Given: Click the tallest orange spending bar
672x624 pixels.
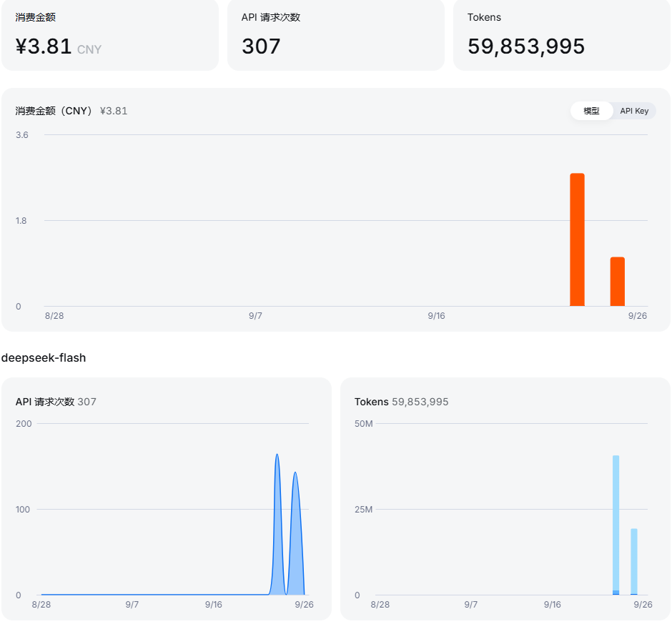Looking at the screenshot, I should pyautogui.click(x=577, y=239).
